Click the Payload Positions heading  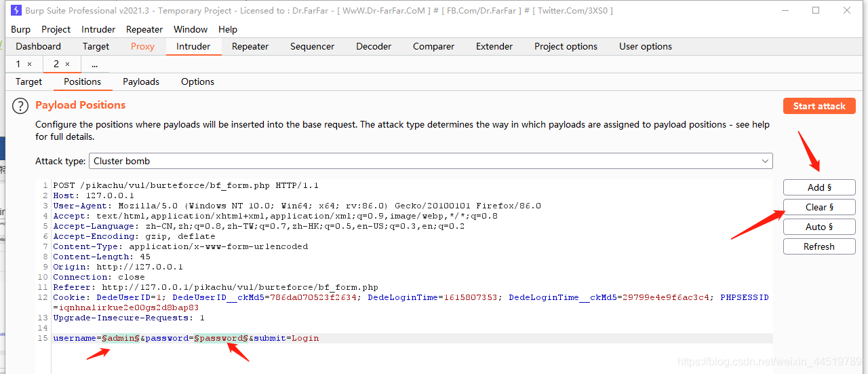coord(81,105)
